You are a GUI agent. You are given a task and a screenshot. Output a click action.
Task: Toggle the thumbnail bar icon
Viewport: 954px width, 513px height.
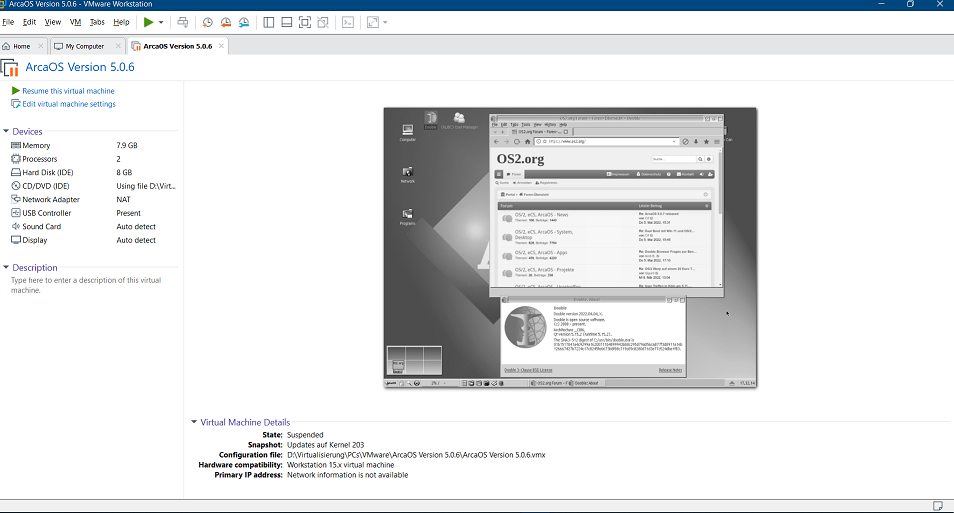click(x=287, y=23)
